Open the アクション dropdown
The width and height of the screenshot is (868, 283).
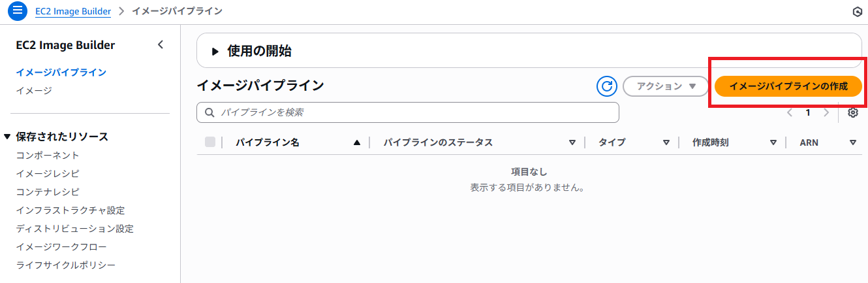[666, 86]
